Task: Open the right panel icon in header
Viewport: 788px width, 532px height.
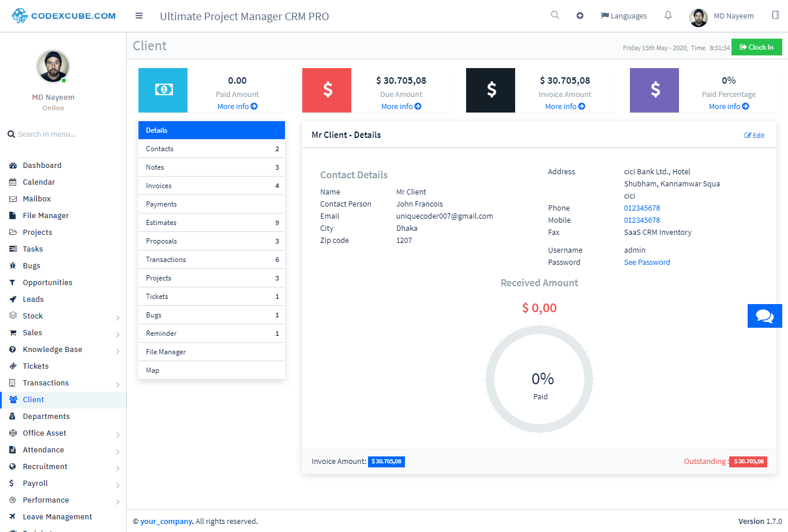Action: point(775,15)
